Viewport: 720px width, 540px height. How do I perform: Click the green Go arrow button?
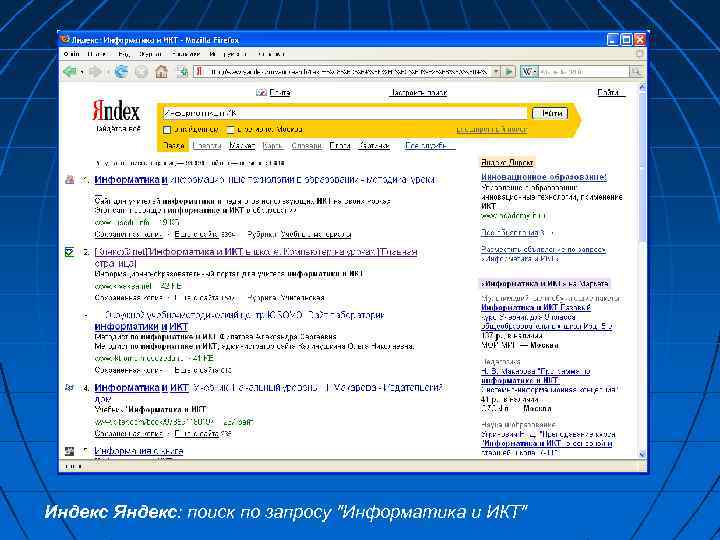click(x=509, y=72)
